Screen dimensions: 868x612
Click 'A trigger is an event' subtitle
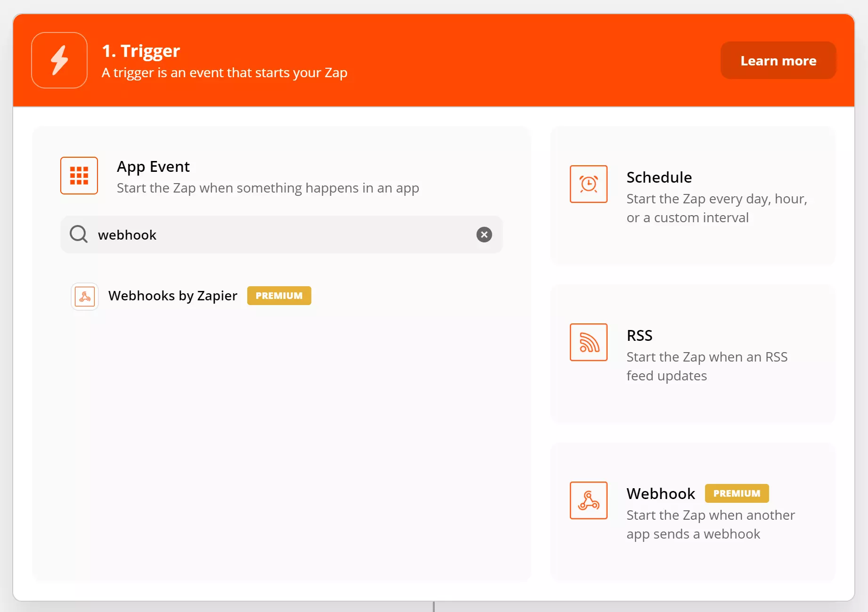[x=225, y=73]
